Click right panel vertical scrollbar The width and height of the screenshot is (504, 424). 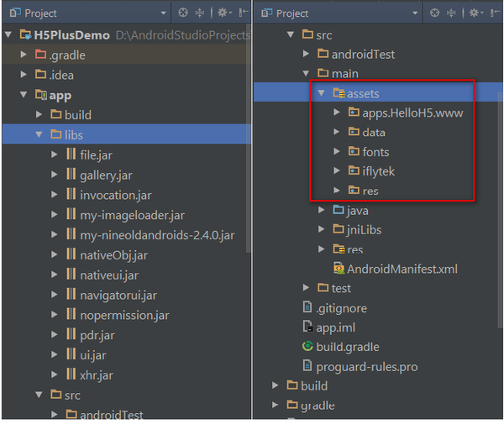(x=501, y=211)
